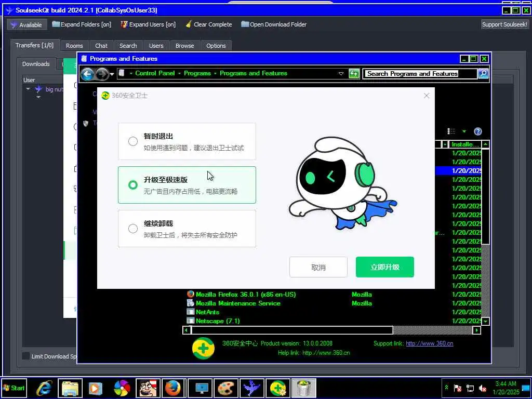
Task: Click the large 360 icon in details pane
Action: (203, 348)
